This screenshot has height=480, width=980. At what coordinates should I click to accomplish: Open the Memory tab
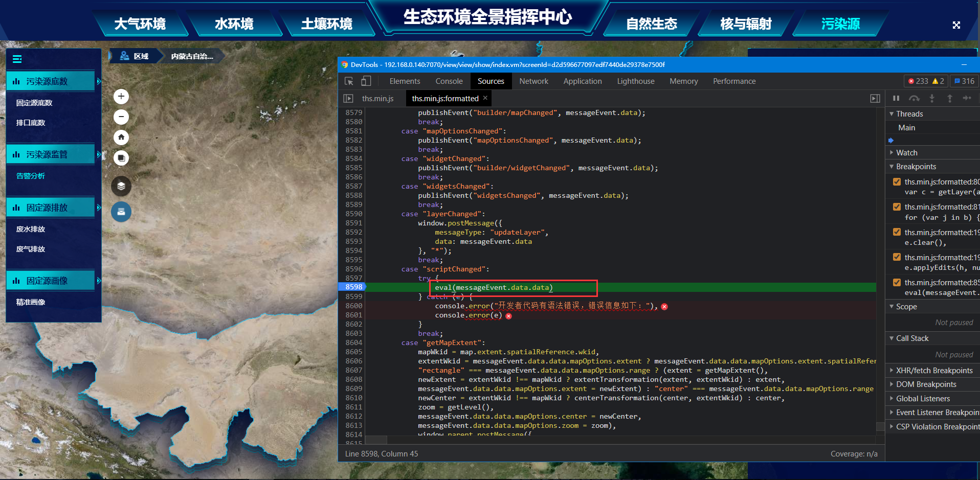684,81
